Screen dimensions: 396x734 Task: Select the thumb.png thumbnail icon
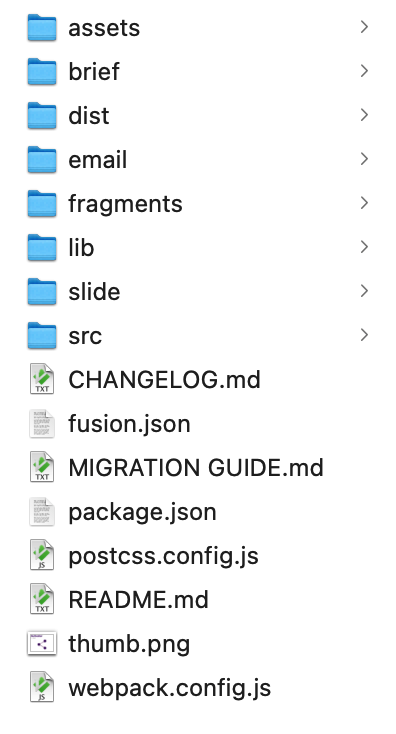[x=42, y=643]
